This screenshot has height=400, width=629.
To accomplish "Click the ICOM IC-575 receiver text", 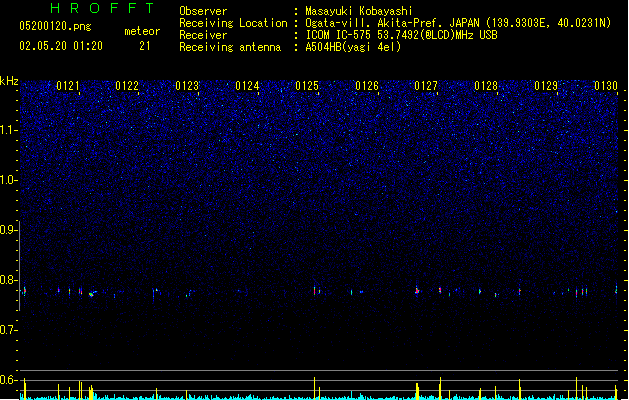I will (401, 35).
